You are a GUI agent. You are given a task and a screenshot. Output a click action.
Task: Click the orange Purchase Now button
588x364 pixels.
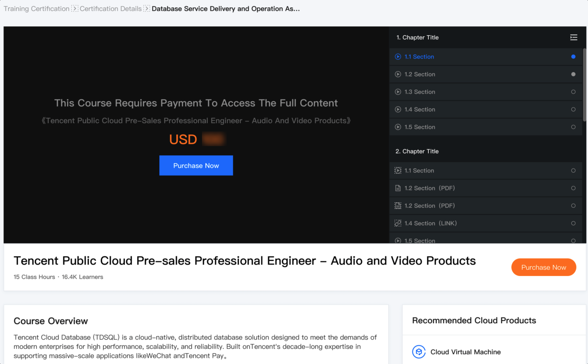pyautogui.click(x=544, y=267)
